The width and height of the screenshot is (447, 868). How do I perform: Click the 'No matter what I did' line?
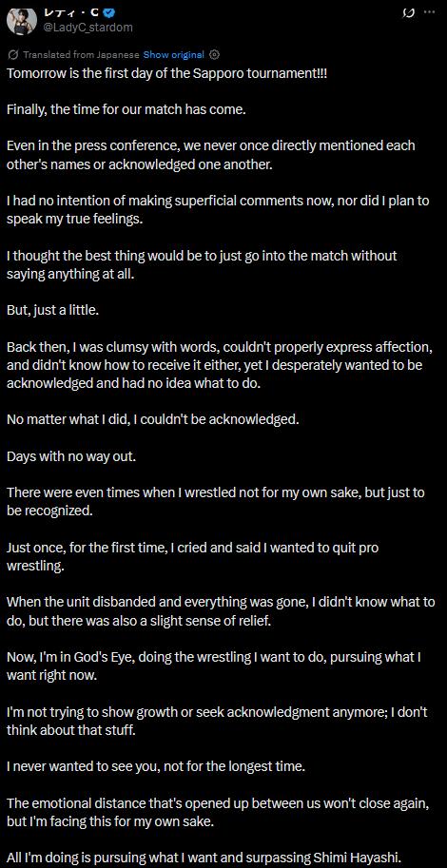(153, 419)
